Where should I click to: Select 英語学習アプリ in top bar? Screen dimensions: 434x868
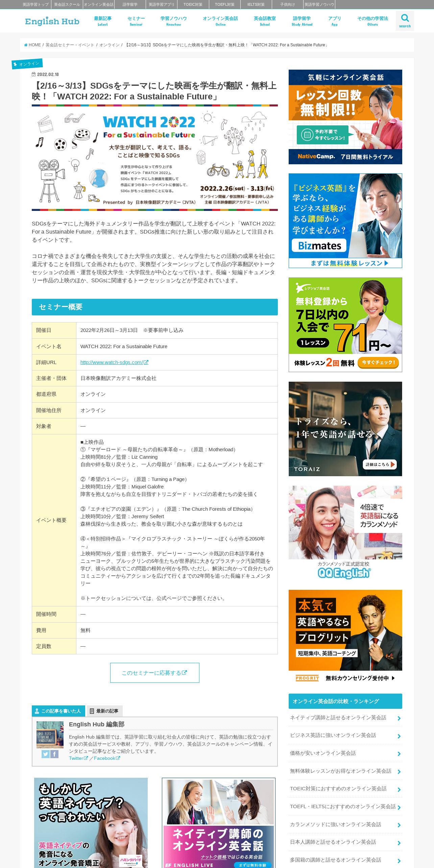tap(162, 4)
